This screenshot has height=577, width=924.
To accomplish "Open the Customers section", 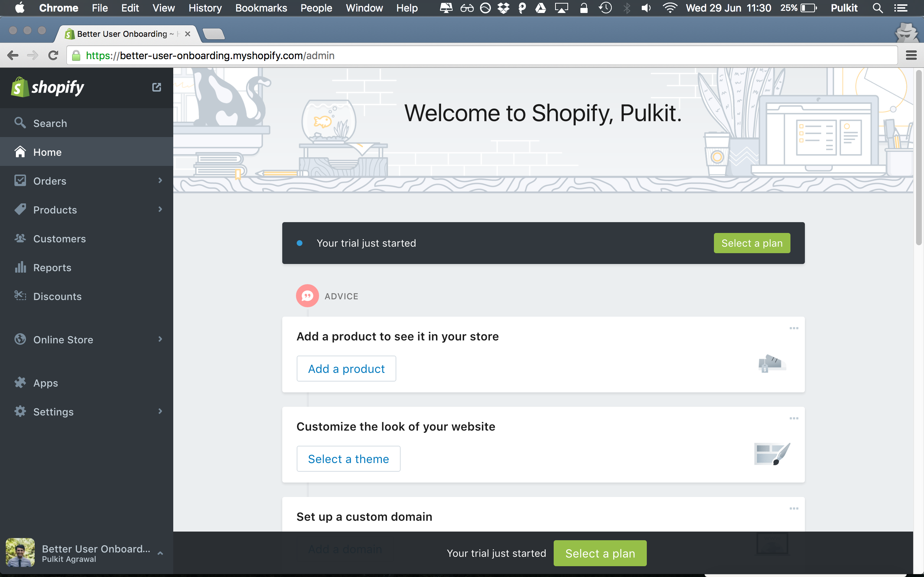I will (x=59, y=239).
